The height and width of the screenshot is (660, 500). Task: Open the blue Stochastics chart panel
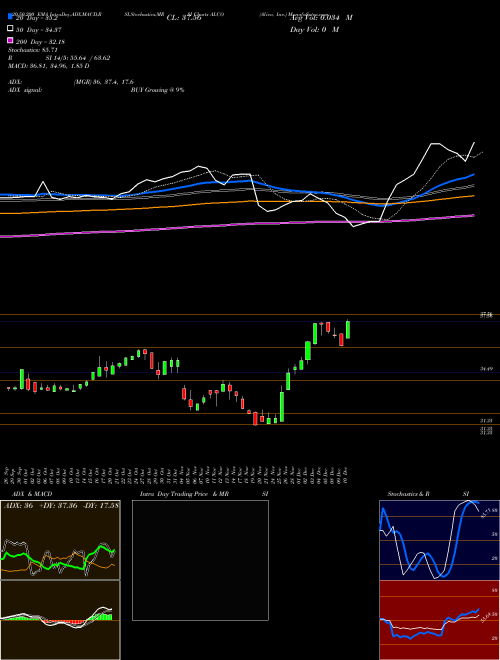[439, 540]
